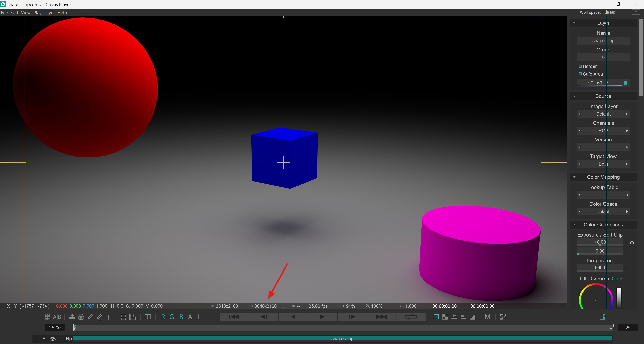Open the Help menu
The image size is (644, 344).
pos(62,12)
